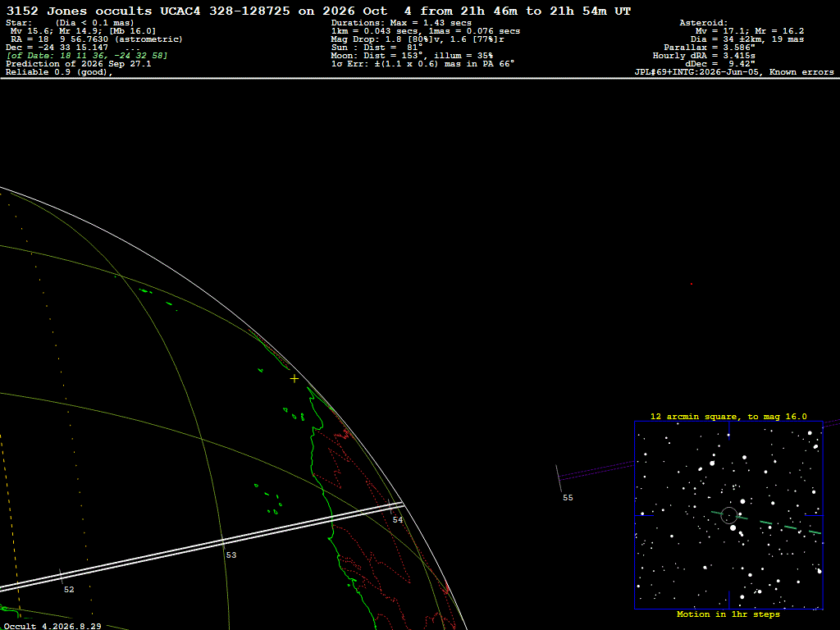The height and width of the screenshot is (630, 840).
Task: Select the 53 minute marker on the path
Action: pos(231,555)
